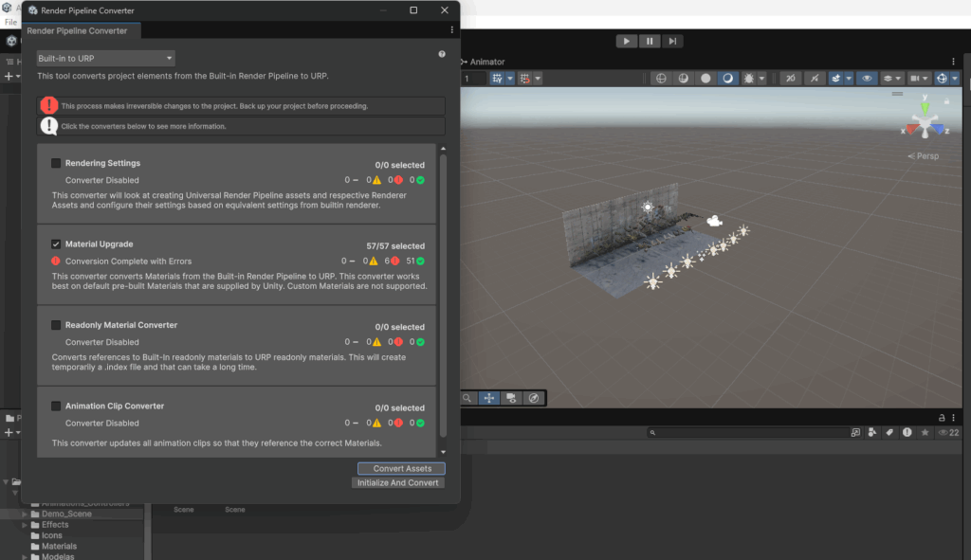Select shaded draw mode in Scene view
The height and width of the screenshot is (560, 971).
(x=727, y=79)
